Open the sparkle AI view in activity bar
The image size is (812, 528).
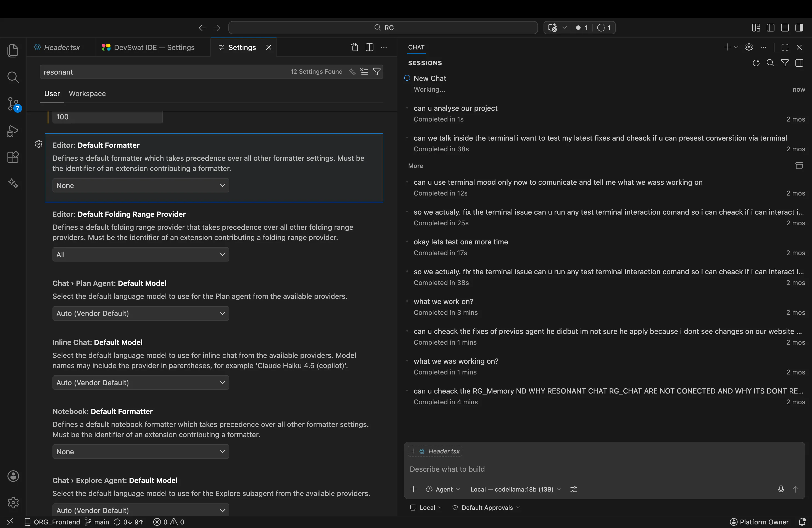13,184
